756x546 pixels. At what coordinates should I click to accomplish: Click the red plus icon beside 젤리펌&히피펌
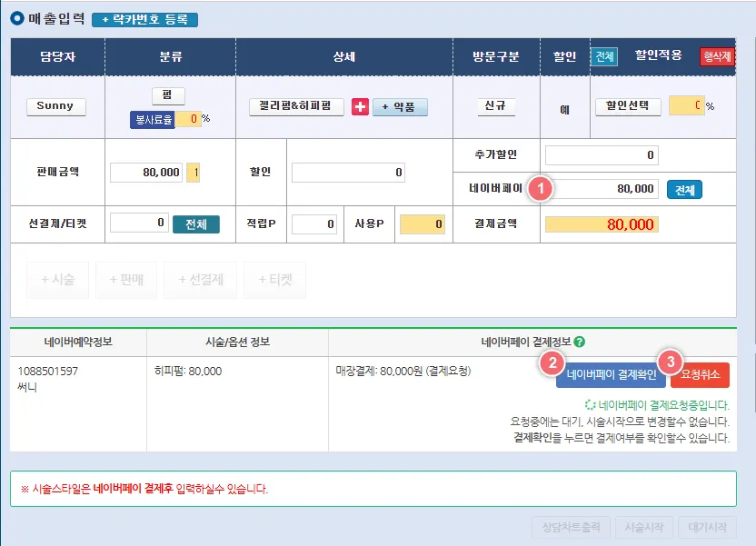360,106
